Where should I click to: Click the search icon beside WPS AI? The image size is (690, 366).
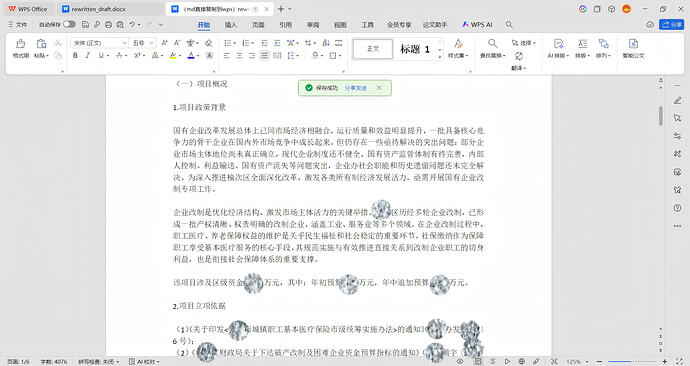point(509,25)
